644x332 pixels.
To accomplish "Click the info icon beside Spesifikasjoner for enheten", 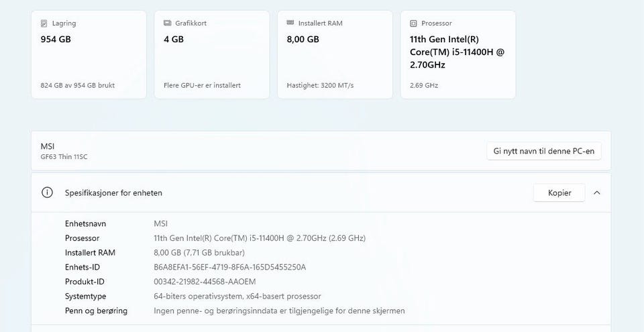I will [47, 192].
